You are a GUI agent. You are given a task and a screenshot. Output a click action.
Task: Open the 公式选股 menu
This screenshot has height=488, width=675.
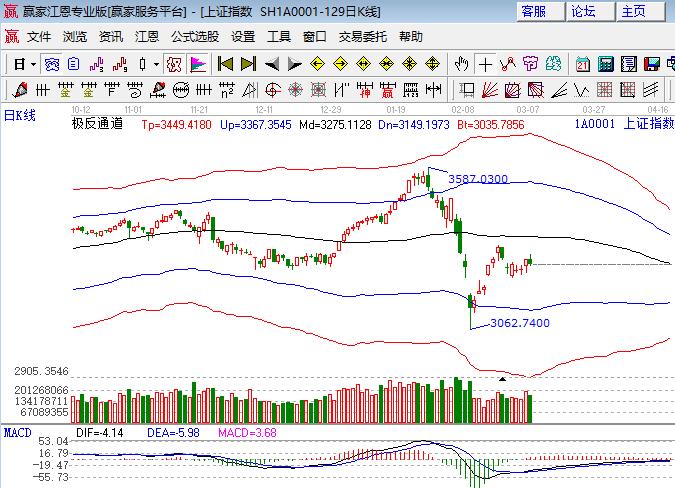tap(195, 37)
